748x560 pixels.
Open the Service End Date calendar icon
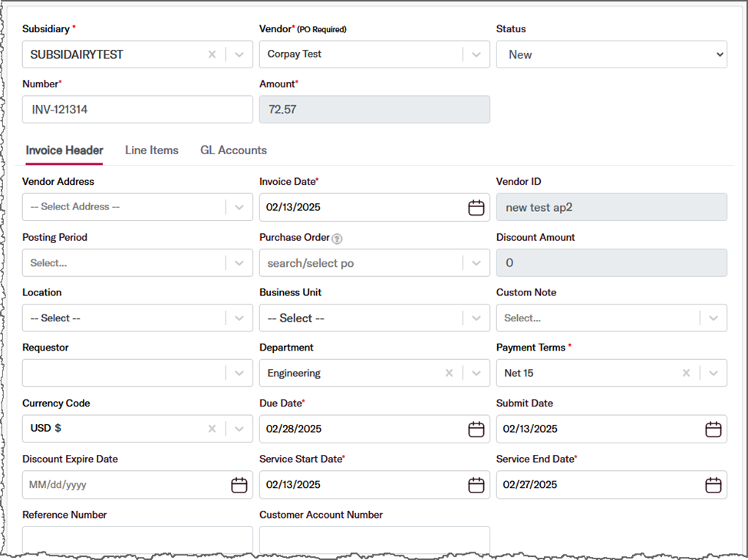pos(713,485)
